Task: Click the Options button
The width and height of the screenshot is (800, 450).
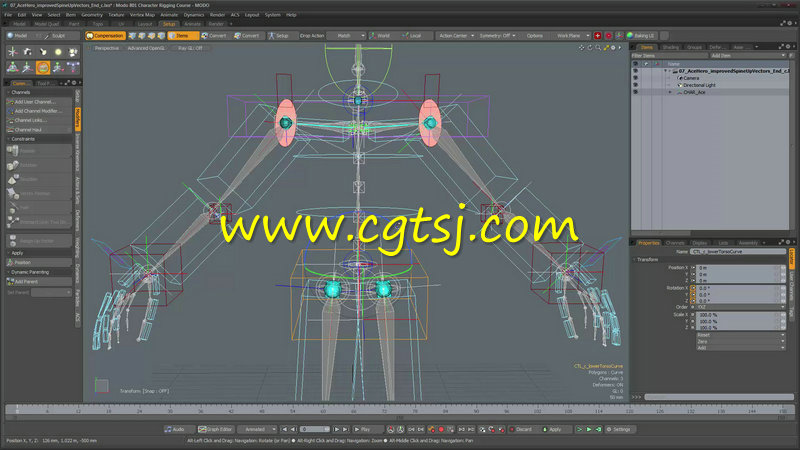Action: point(535,36)
